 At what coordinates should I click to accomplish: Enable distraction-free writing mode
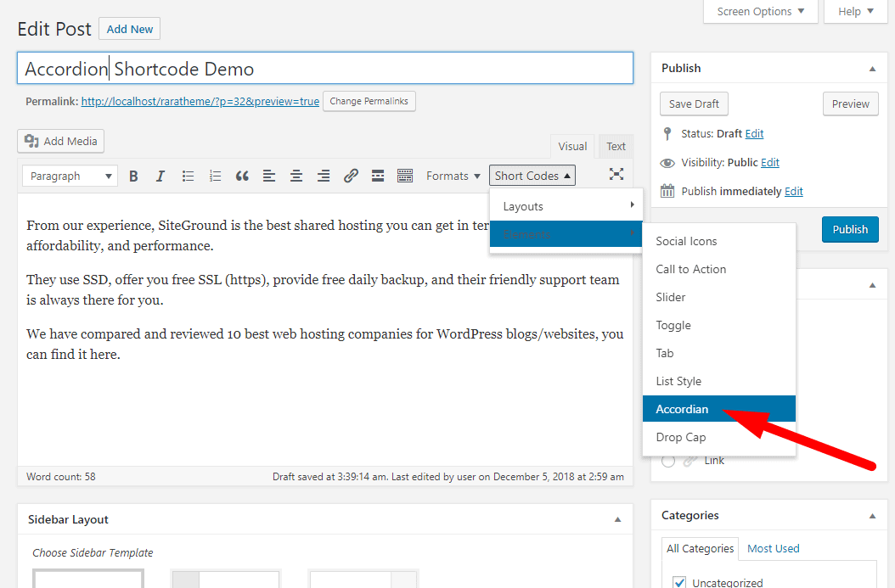[x=616, y=175]
